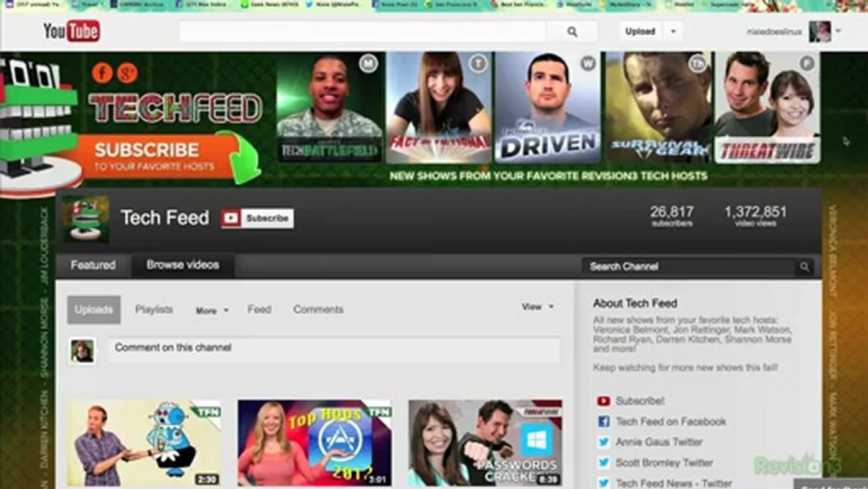Select the Uploads tab
The image size is (868, 489).
94,310
